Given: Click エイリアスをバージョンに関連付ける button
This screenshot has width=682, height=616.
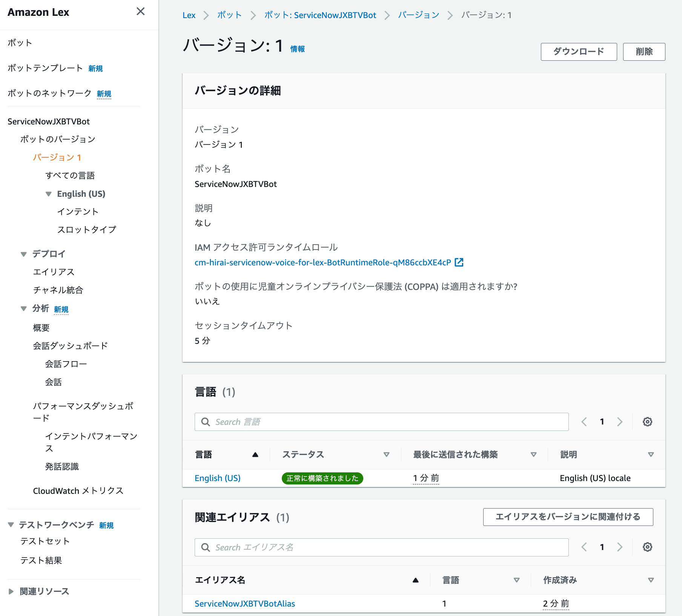Looking at the screenshot, I should tap(568, 517).
